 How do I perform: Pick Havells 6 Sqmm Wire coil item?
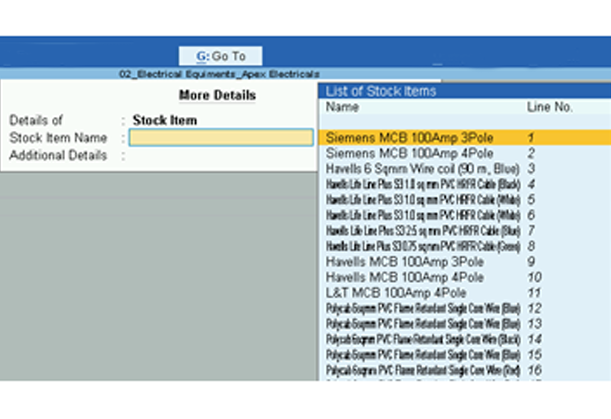[464, 169]
